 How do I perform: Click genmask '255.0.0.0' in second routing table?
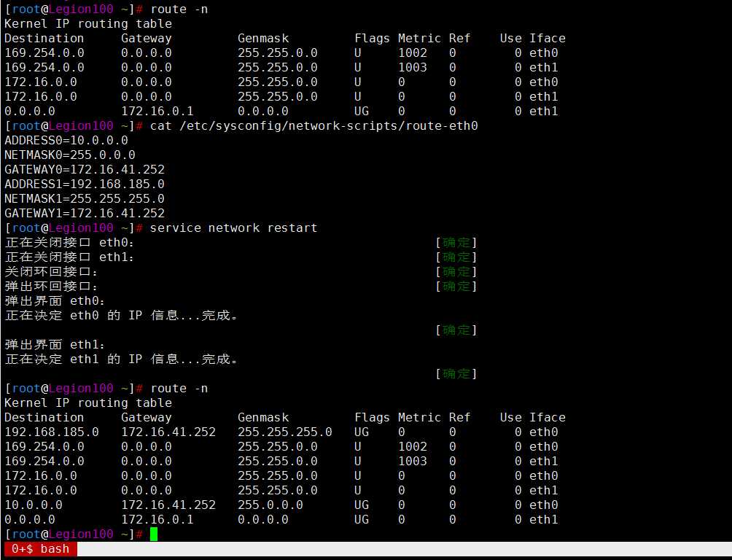270,505
